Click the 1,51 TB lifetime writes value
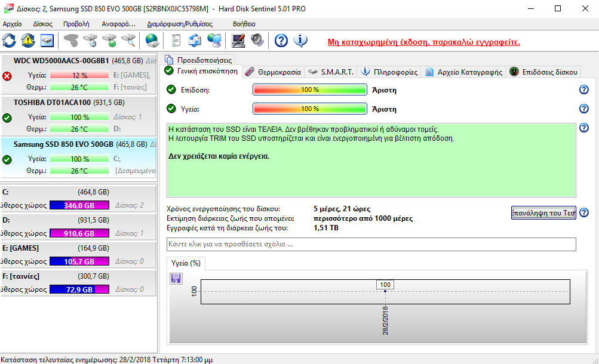599x364 pixels. pyautogui.click(x=326, y=228)
